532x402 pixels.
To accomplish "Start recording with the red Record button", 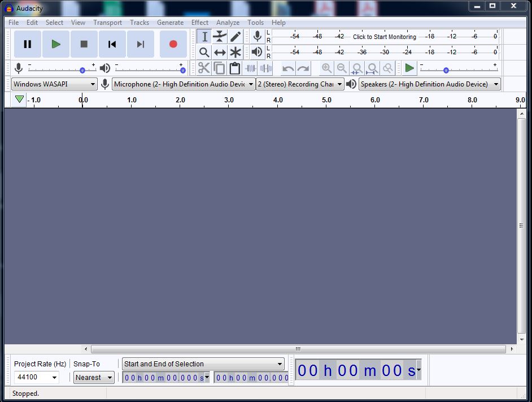I will (173, 44).
